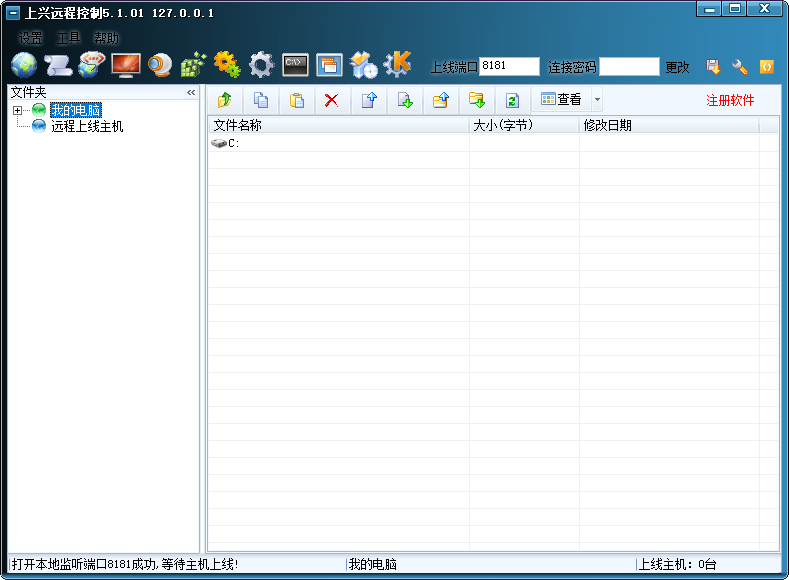Image resolution: width=789 pixels, height=580 pixels.
Task: Open the 设置 menu
Action: (x=30, y=37)
